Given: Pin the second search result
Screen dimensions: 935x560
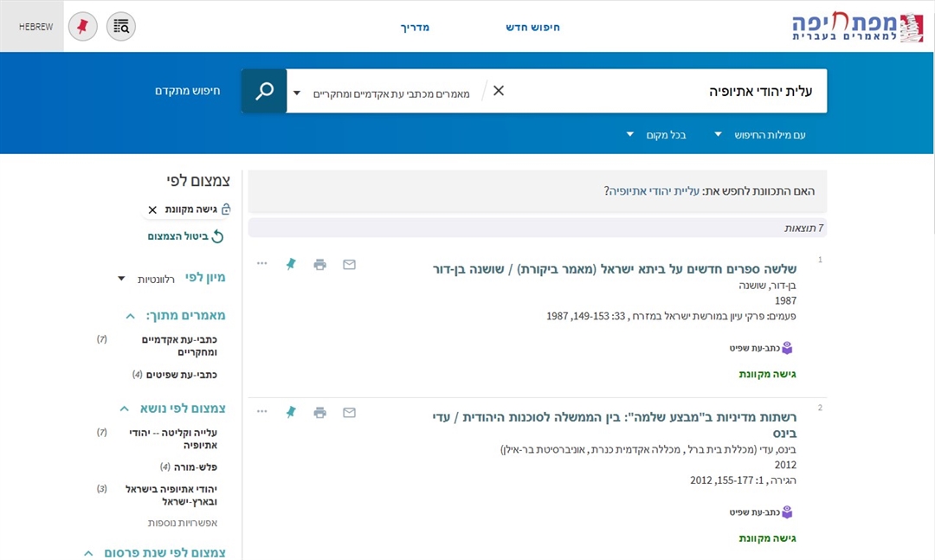Looking at the screenshot, I should pos(291,413).
